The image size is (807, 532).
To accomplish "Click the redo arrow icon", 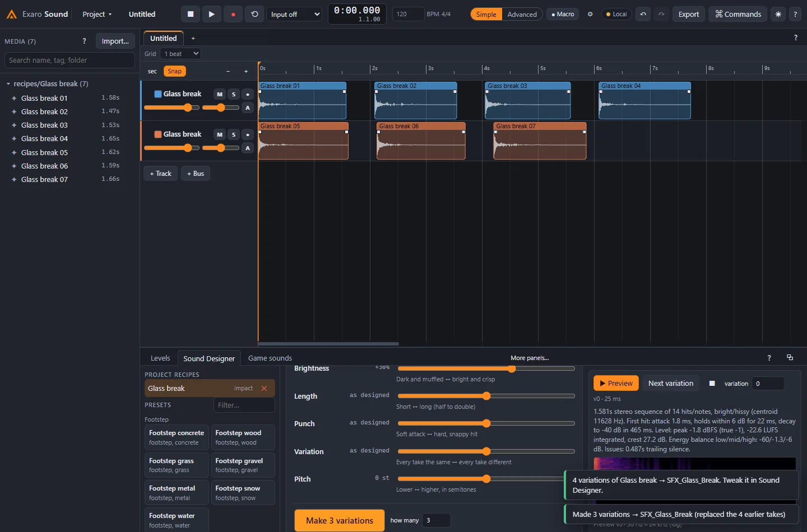I will pyautogui.click(x=661, y=14).
